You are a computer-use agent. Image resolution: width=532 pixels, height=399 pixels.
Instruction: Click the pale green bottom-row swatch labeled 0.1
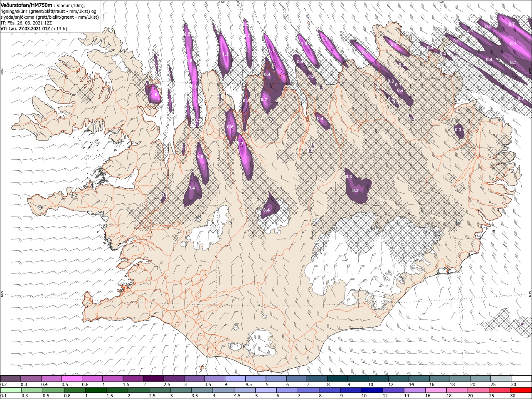click(x=11, y=390)
